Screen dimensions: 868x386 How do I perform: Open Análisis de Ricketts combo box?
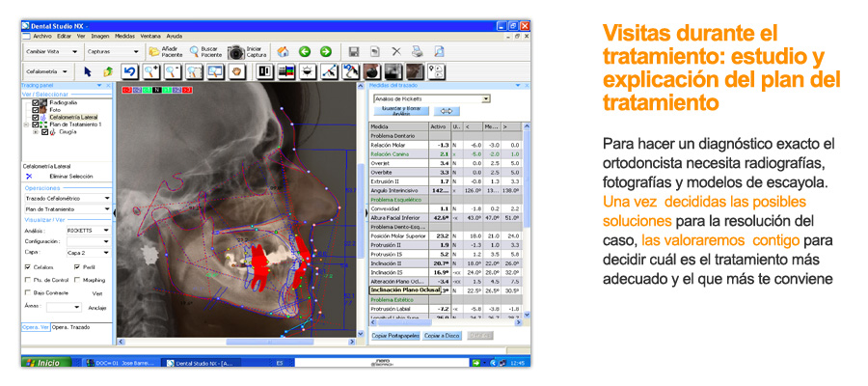click(432, 98)
